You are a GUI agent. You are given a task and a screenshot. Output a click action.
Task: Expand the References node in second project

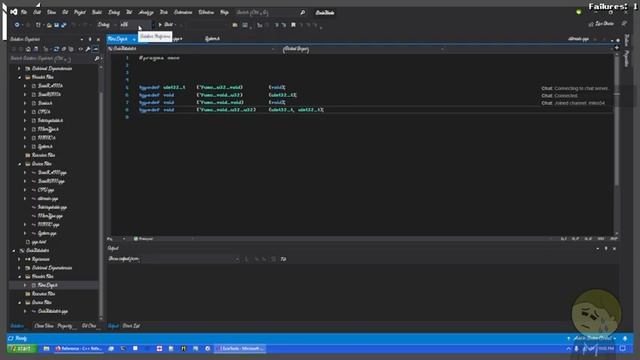point(20,259)
